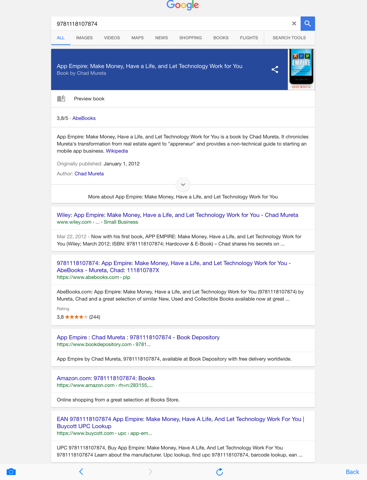Go back with the left arrow
This screenshot has width=367, height=480.
tap(81, 471)
